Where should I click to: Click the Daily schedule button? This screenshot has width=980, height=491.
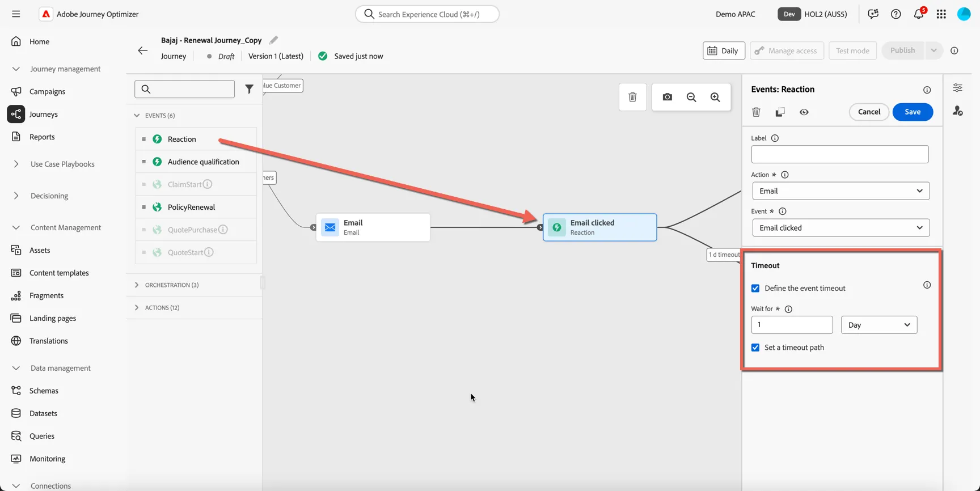724,50
